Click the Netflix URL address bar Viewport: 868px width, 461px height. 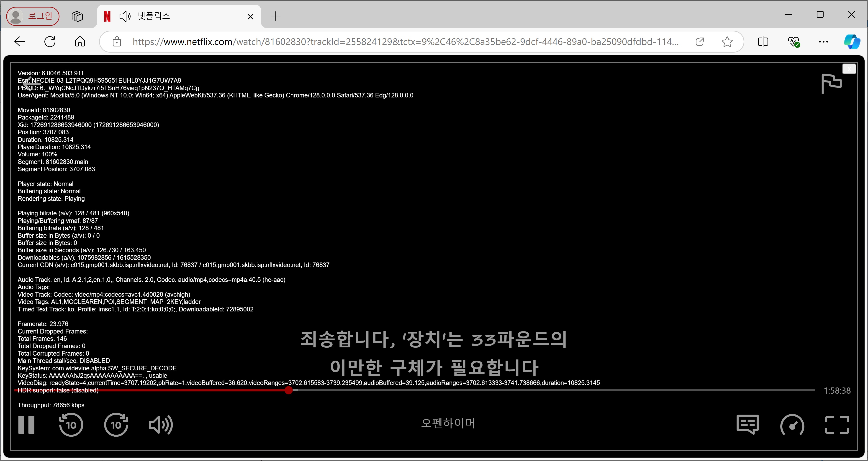405,42
